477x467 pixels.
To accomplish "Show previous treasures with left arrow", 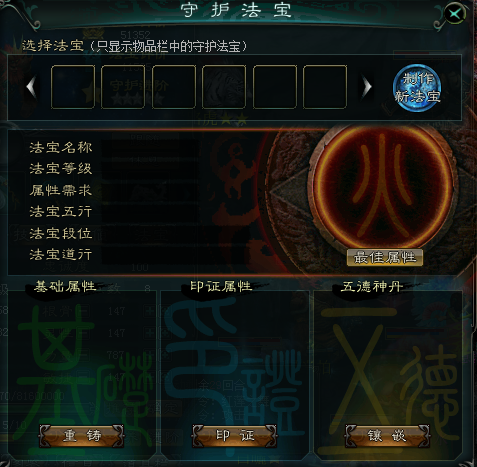I will tap(31, 87).
